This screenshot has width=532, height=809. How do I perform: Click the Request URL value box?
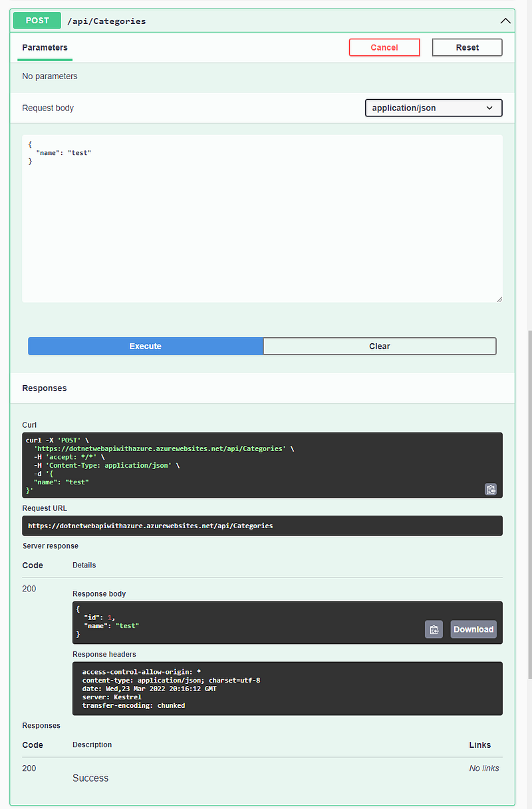[262, 526]
